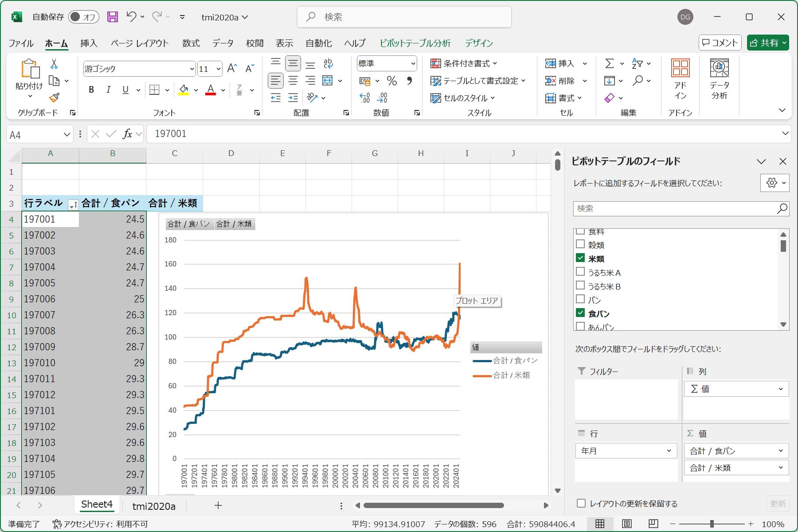Switch to the データ ribbon tab
Screen dimensions: 798x532
pyautogui.click(x=223, y=43)
